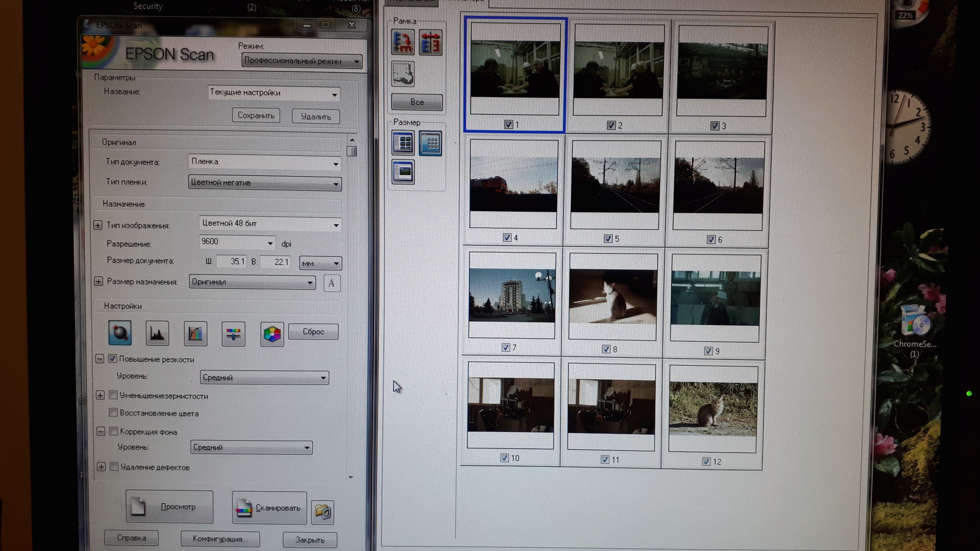Select thumbnail 6 of railway tracks
The height and width of the screenshot is (551, 980).
pos(718,186)
